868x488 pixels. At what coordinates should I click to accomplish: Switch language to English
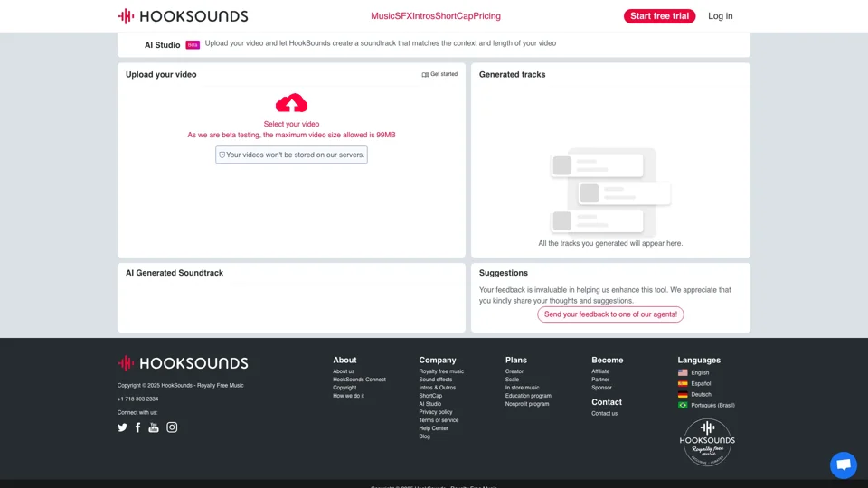(x=700, y=373)
